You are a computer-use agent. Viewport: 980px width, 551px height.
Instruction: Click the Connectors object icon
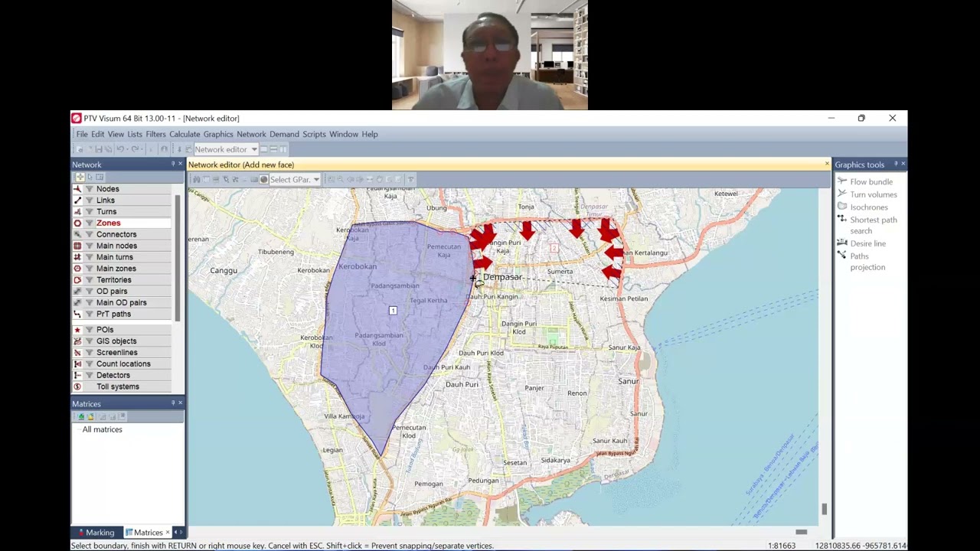pyautogui.click(x=77, y=234)
